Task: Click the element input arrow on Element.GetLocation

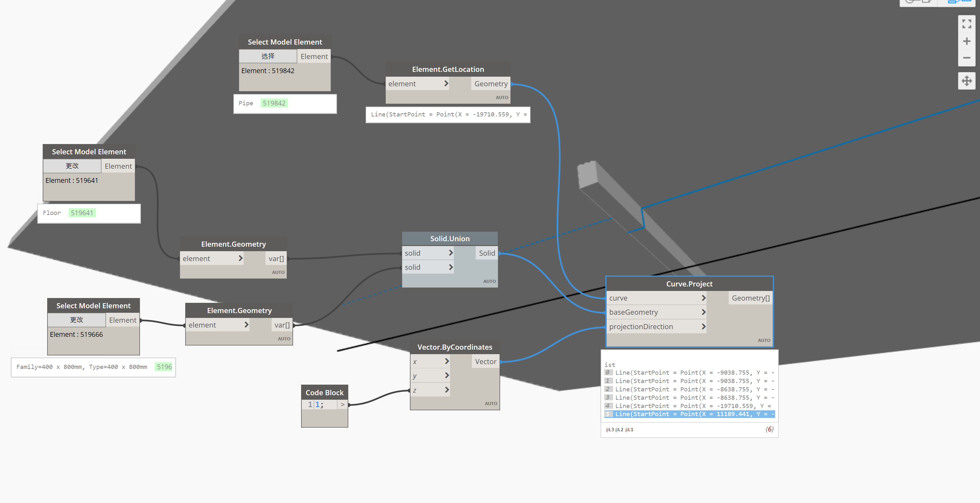Action: pos(446,83)
